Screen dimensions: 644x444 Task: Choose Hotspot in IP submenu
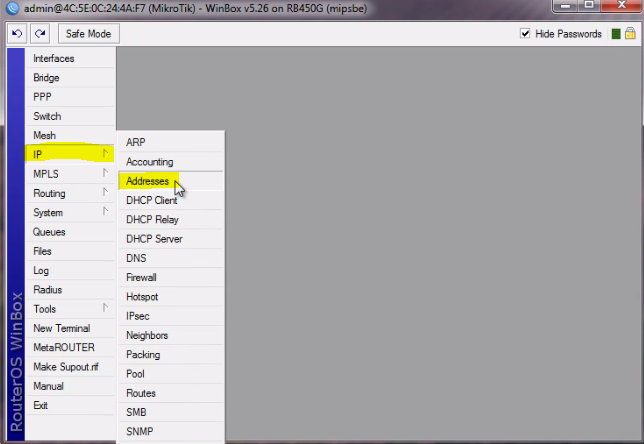coord(171,297)
